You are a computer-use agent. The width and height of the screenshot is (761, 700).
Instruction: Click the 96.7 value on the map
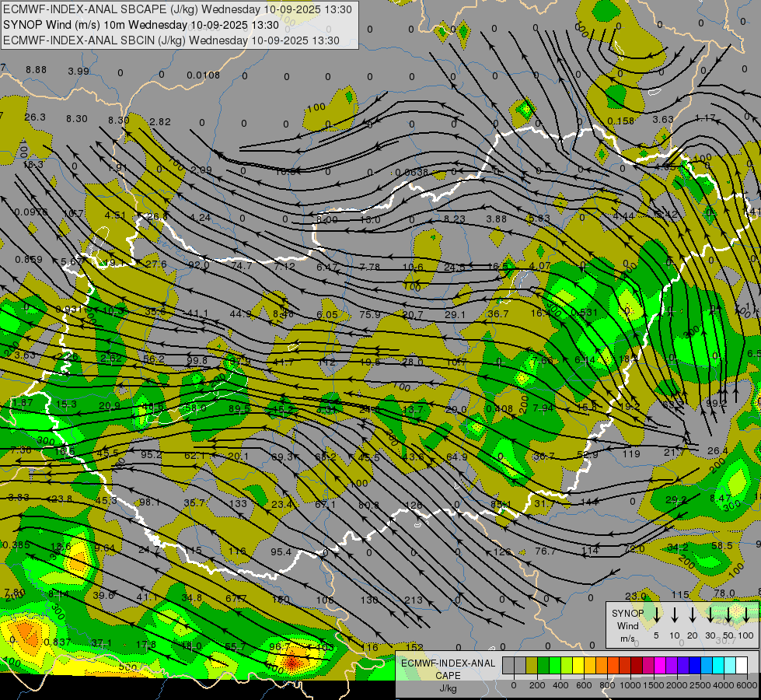click(x=280, y=648)
